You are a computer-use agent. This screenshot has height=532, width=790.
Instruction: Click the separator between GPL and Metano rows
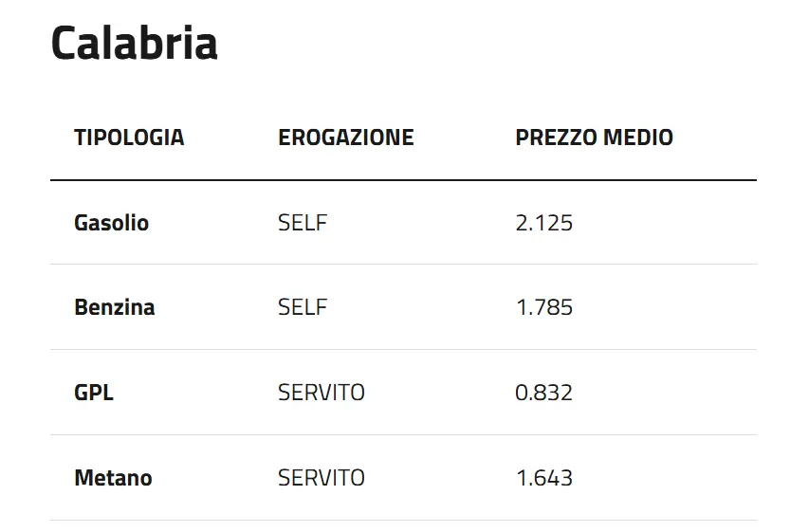tap(403, 435)
